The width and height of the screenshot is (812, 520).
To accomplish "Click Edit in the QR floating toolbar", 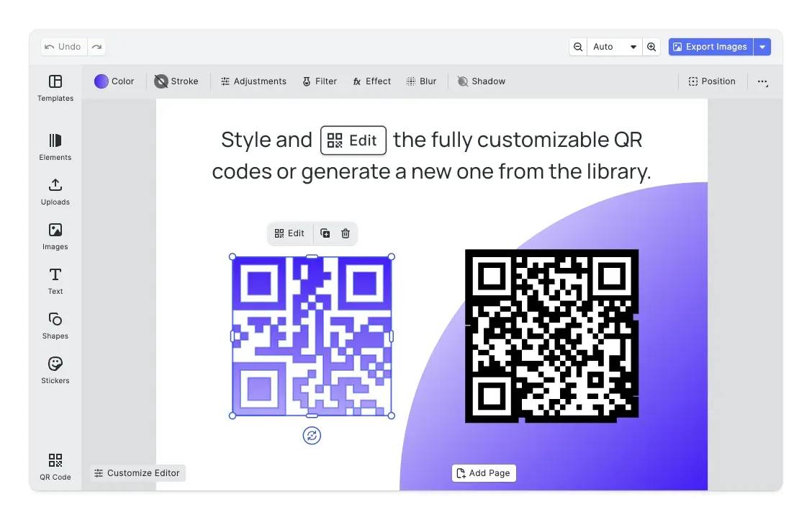I will [x=289, y=233].
